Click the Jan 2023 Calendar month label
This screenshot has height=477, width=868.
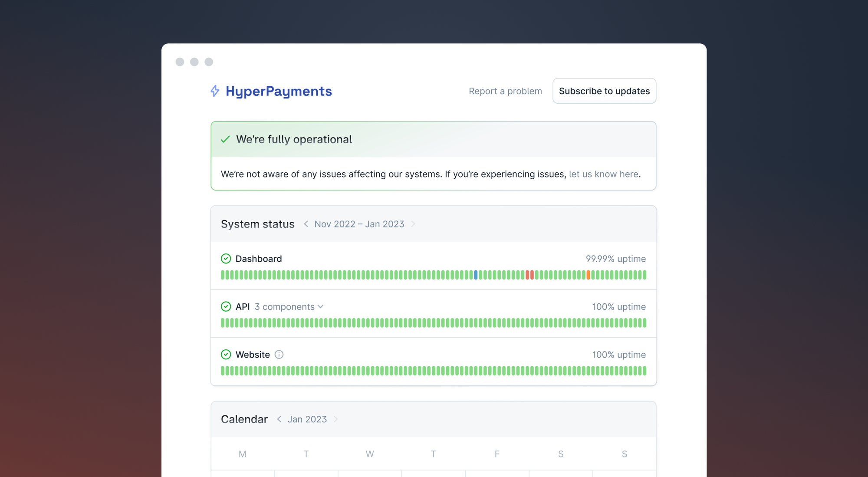pos(307,419)
